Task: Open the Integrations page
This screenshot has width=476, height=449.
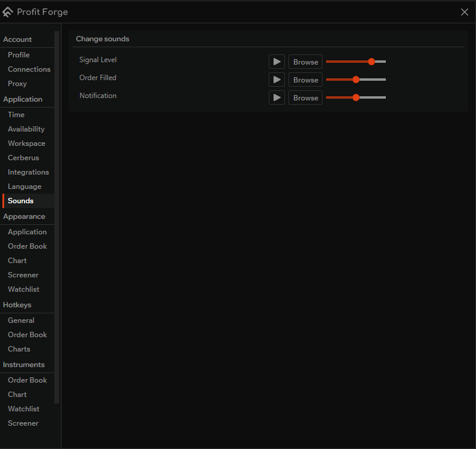Action: 28,172
